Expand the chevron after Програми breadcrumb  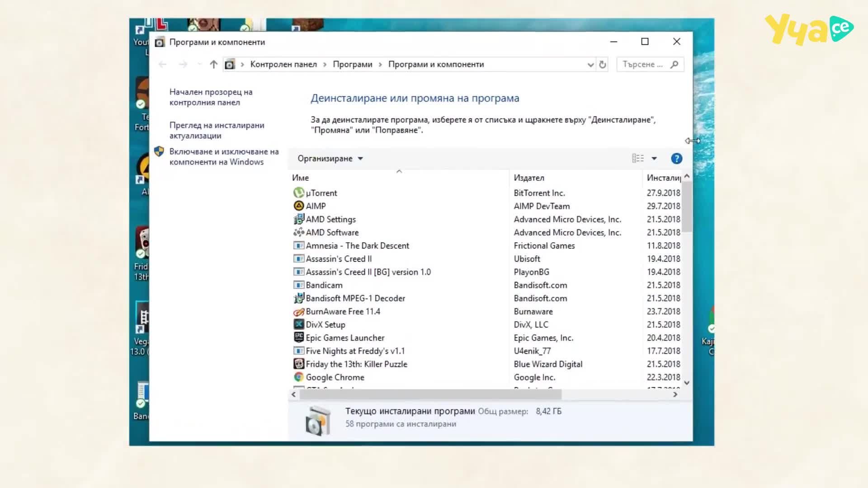(380, 65)
